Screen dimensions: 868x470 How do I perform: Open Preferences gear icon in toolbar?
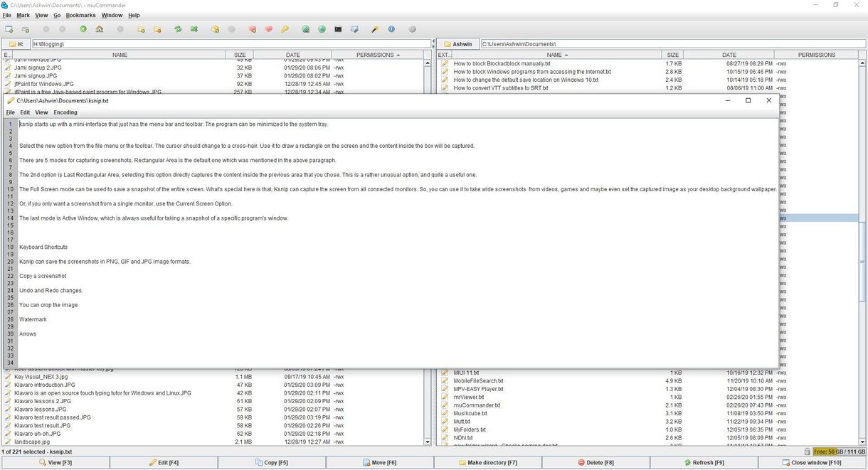point(412,29)
